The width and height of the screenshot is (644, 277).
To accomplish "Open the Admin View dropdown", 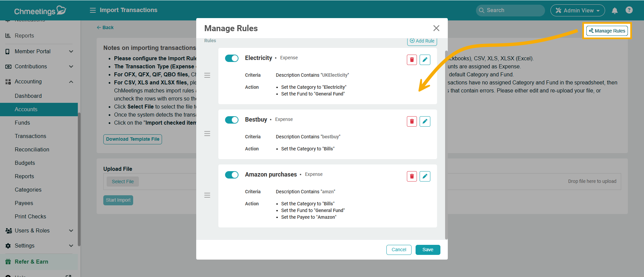I will pyautogui.click(x=578, y=10).
